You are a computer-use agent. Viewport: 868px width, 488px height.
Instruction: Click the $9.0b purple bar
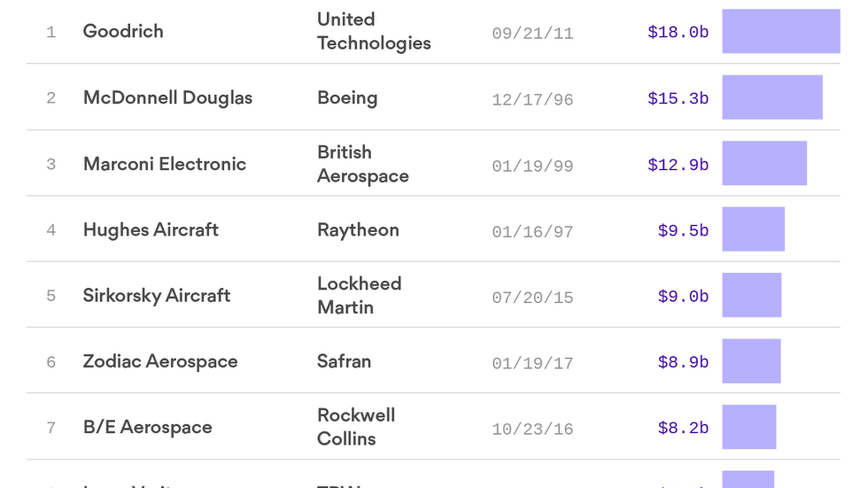pyautogui.click(x=751, y=295)
